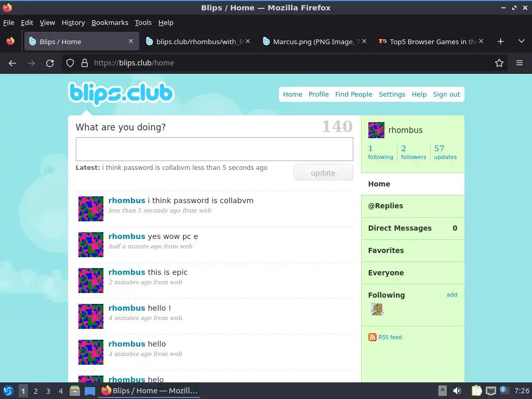Open the Tools menu
532x399 pixels.
143,23
